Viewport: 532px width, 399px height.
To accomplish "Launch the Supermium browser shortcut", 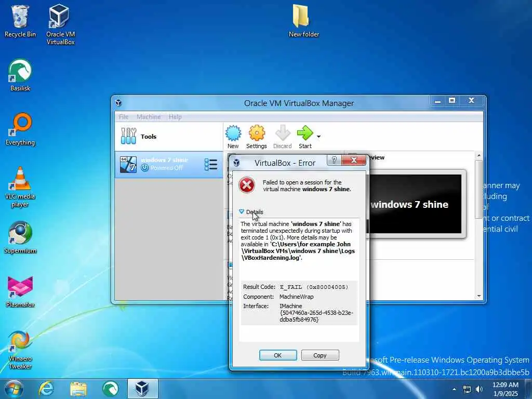I will [x=20, y=237].
